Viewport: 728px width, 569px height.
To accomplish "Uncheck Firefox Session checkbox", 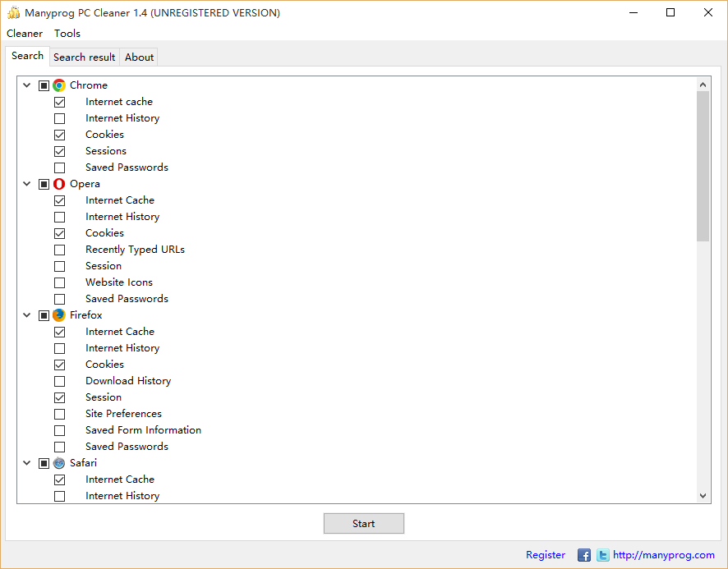I will 59,397.
